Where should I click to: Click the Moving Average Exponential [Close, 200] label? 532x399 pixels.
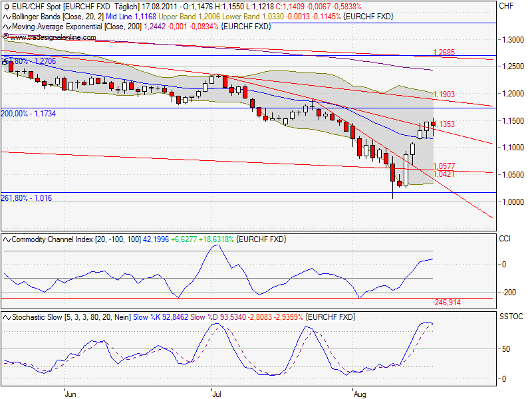pyautogui.click(x=76, y=27)
